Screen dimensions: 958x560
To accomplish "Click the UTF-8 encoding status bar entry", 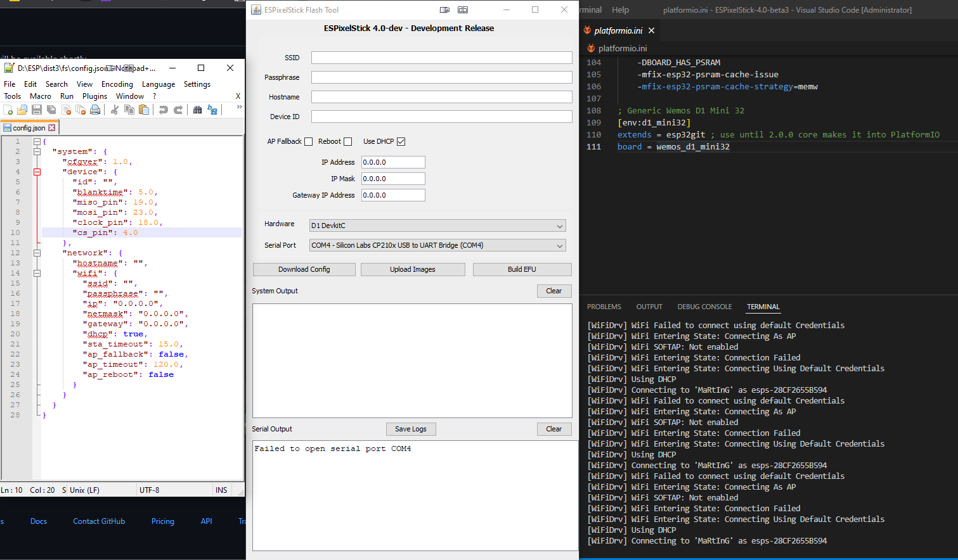I will point(150,490).
